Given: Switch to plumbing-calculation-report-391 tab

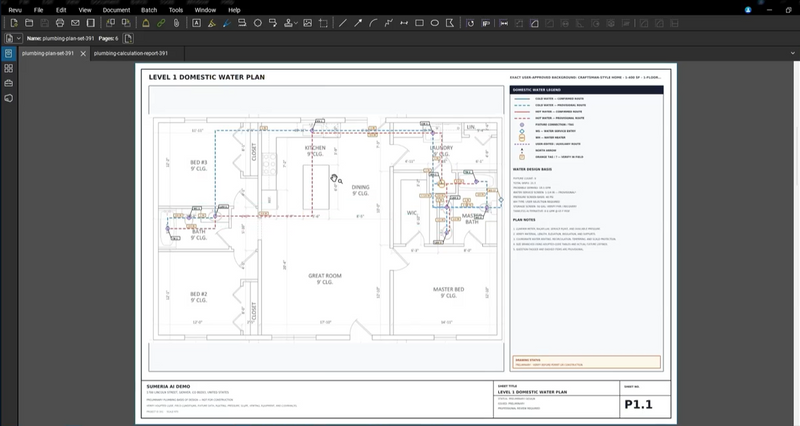Looking at the screenshot, I should (x=131, y=53).
